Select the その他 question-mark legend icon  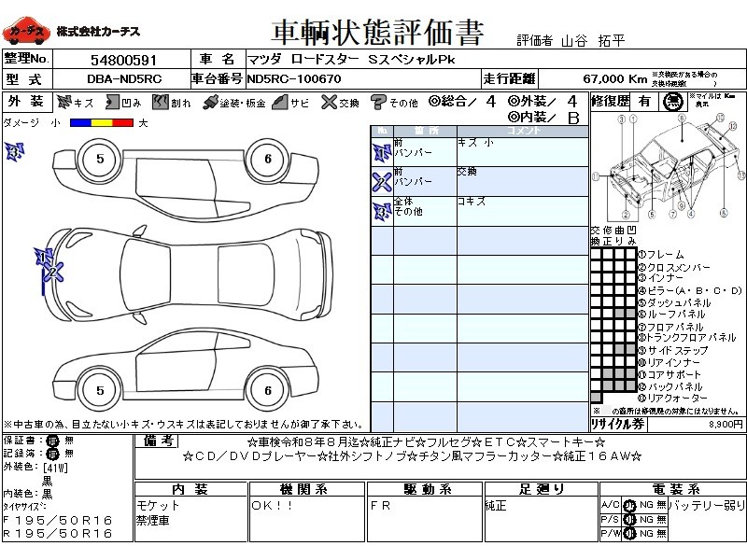tap(378, 102)
